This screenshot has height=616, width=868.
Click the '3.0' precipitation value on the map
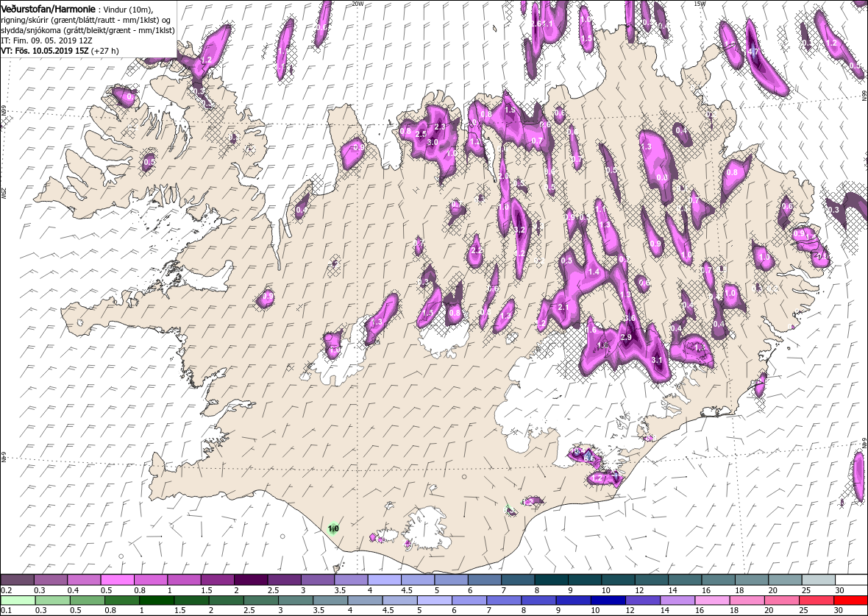click(433, 142)
